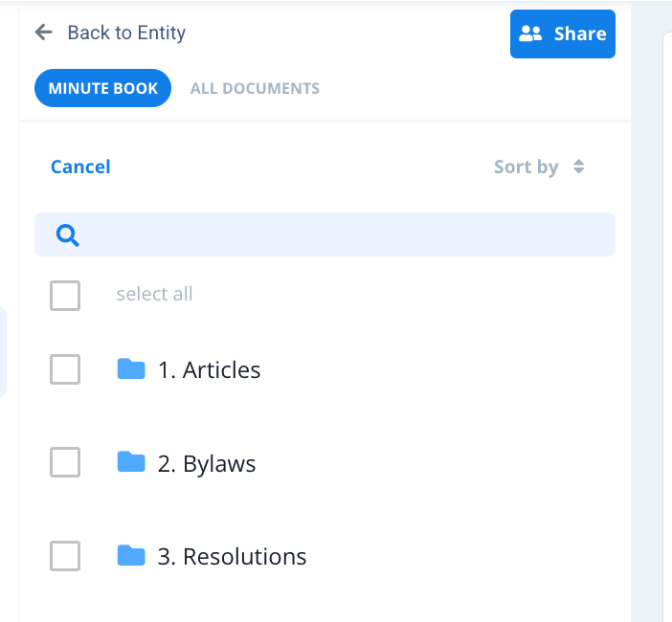Open the 3. Resolutions folder name
Viewport: 672px width, 622px height.
(232, 556)
